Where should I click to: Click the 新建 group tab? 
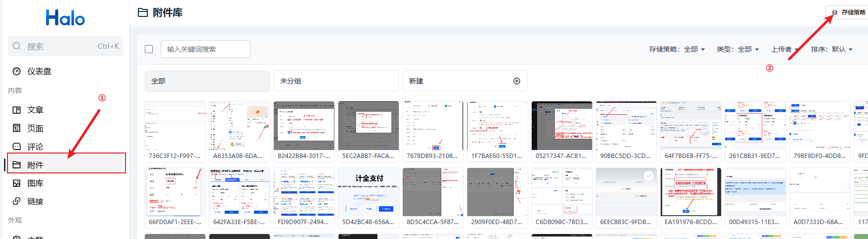[x=465, y=81]
